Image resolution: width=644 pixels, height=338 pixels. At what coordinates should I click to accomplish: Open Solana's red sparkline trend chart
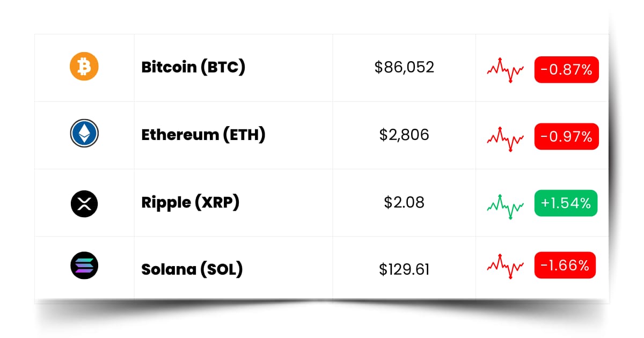506,265
